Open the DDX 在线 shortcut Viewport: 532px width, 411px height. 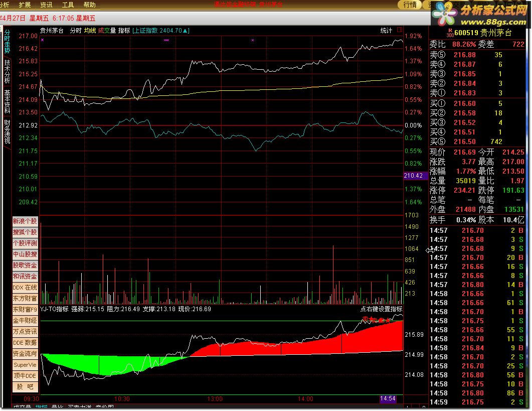pos(25,288)
